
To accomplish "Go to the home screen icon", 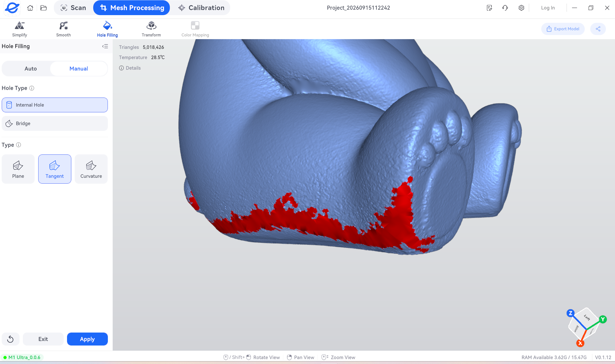I will click(x=30, y=8).
